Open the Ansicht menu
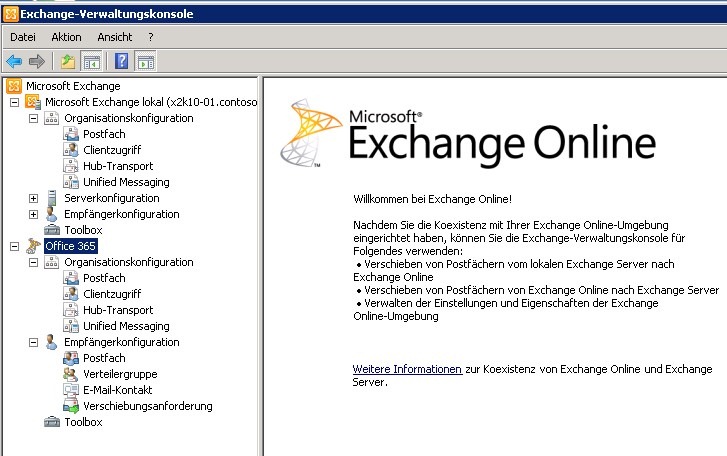The width and height of the screenshot is (727, 456). [114, 37]
